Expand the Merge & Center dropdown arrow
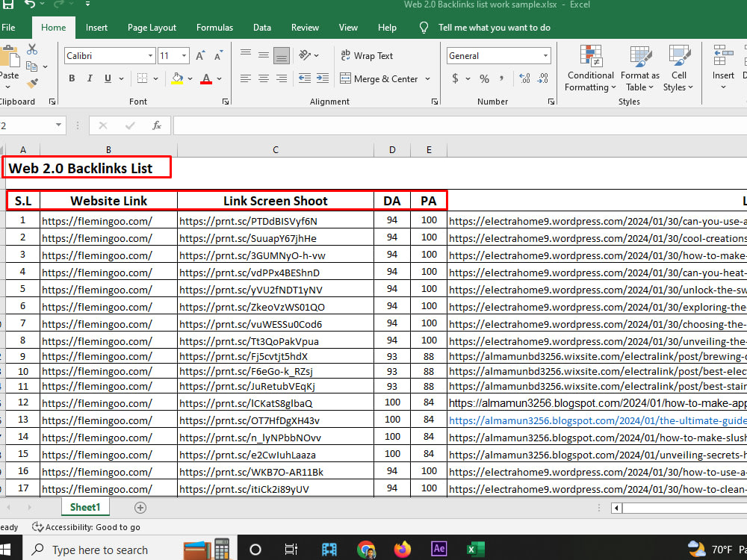The width and height of the screenshot is (747, 560). click(427, 78)
